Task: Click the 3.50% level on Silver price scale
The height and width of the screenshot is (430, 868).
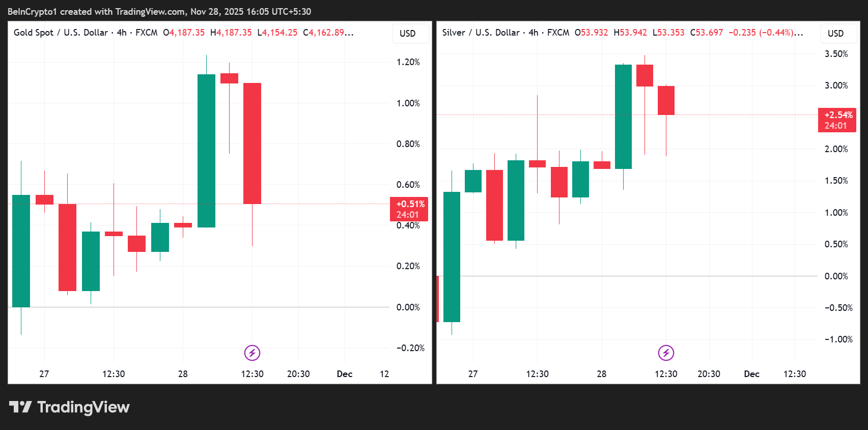Action: (x=836, y=54)
